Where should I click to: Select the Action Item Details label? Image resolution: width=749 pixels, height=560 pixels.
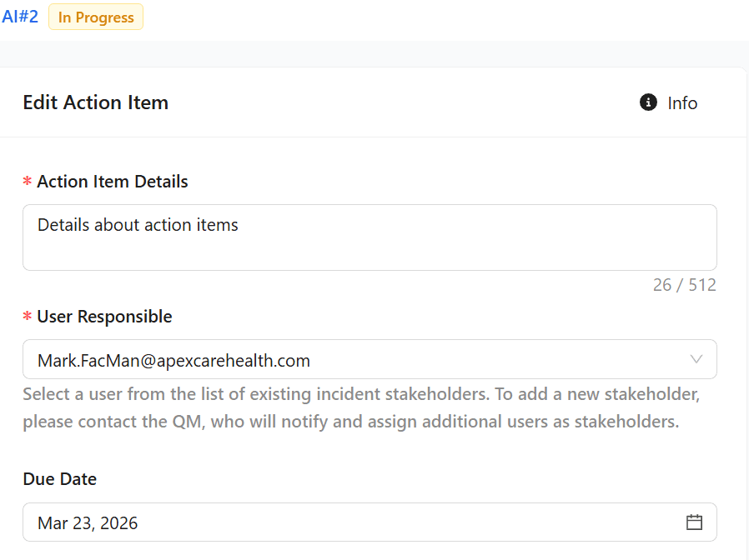[113, 182]
